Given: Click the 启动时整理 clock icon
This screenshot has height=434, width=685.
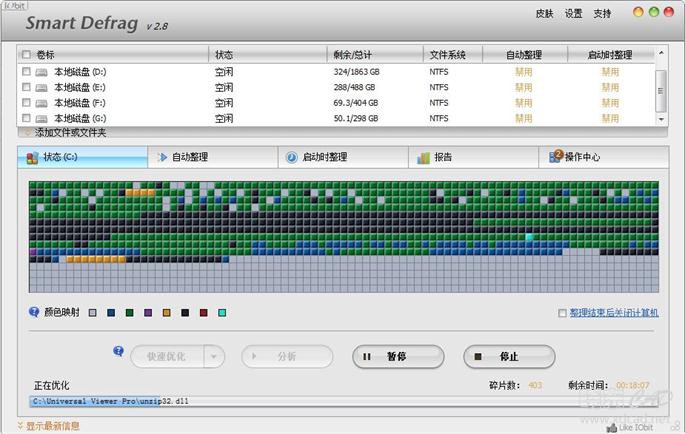Looking at the screenshot, I should click(291, 157).
